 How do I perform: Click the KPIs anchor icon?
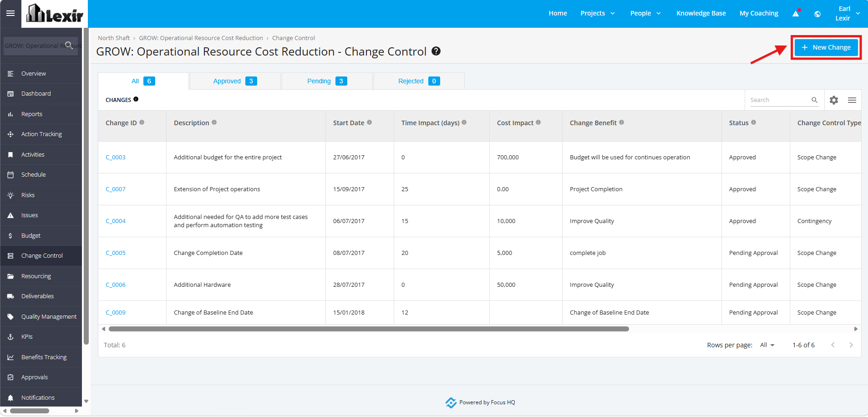[x=10, y=337]
